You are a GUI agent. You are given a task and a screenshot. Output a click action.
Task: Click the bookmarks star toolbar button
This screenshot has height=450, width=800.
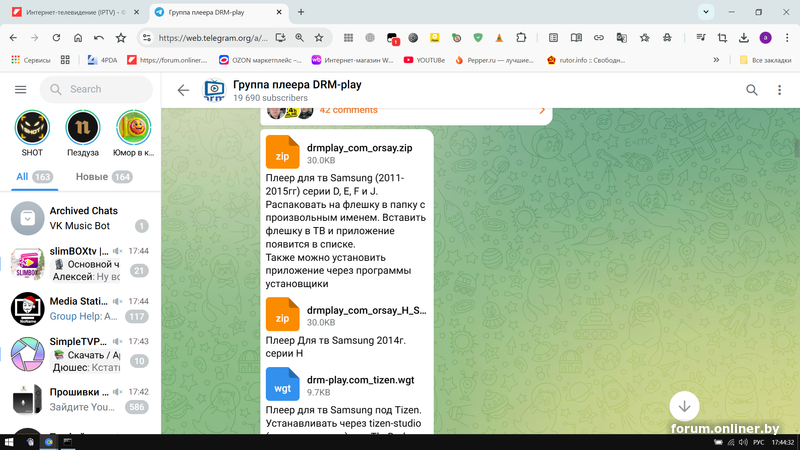(121, 38)
